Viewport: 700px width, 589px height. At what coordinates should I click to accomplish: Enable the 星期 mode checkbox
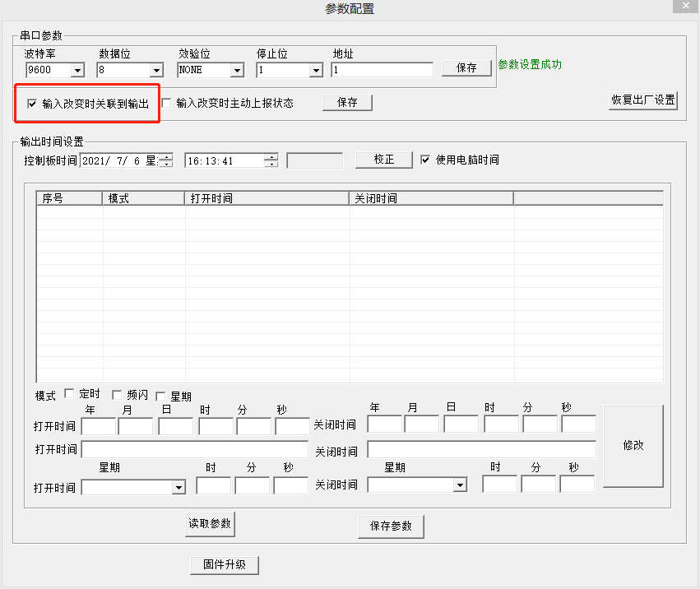pos(160,396)
